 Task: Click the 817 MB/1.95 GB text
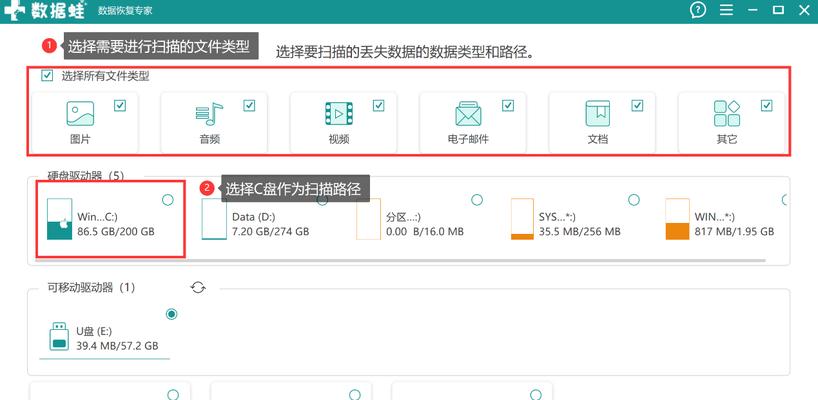point(735,231)
